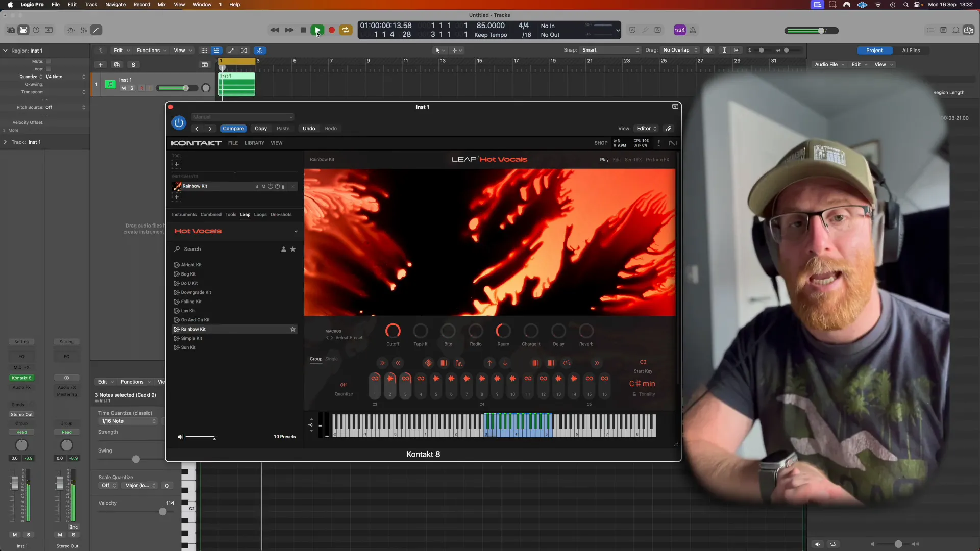Switch to the Loops browser tab

pyautogui.click(x=260, y=215)
